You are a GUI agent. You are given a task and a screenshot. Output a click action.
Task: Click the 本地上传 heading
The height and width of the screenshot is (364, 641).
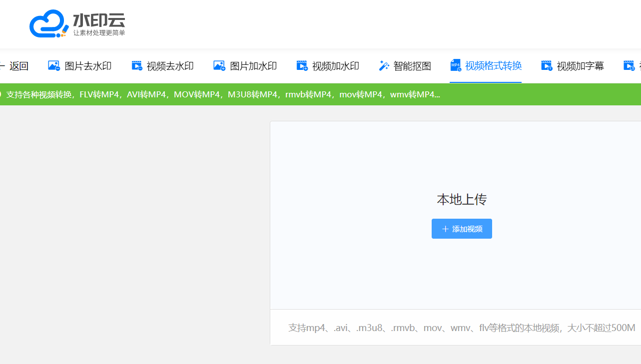[462, 200]
